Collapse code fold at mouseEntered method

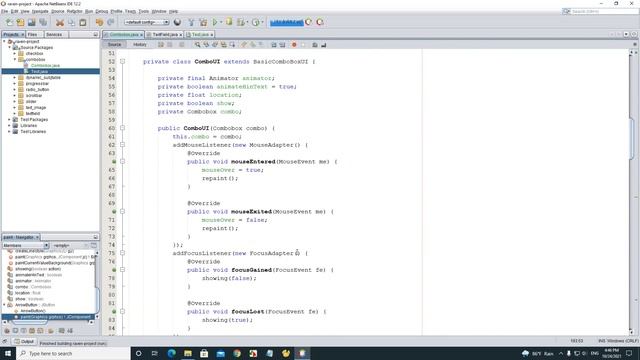(x=122, y=162)
